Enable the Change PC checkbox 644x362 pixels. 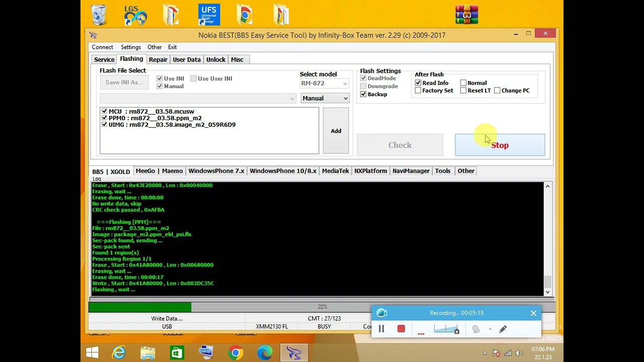(x=497, y=90)
